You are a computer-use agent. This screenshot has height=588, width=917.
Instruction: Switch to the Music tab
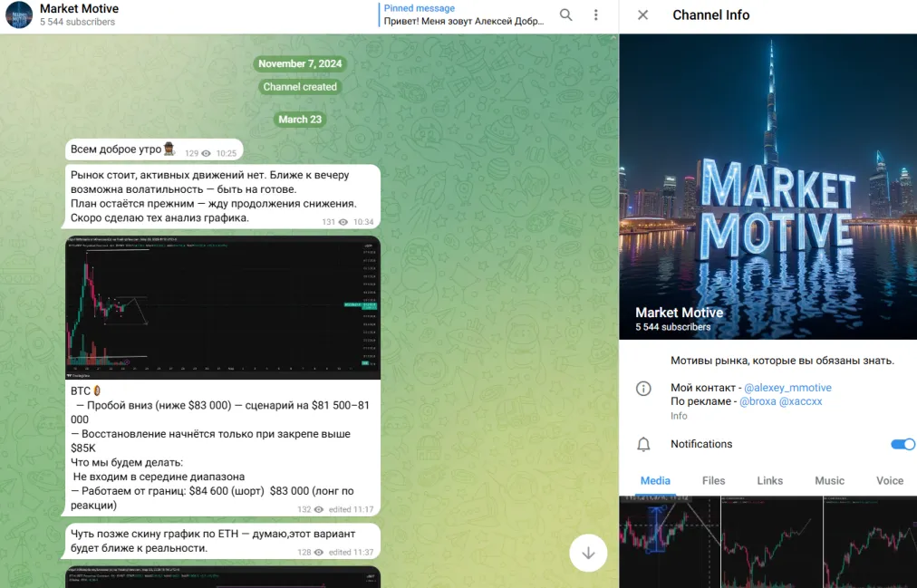click(829, 480)
